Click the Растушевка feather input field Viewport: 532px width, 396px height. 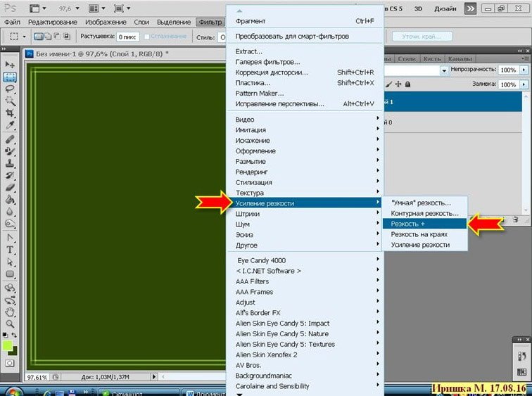(127, 37)
